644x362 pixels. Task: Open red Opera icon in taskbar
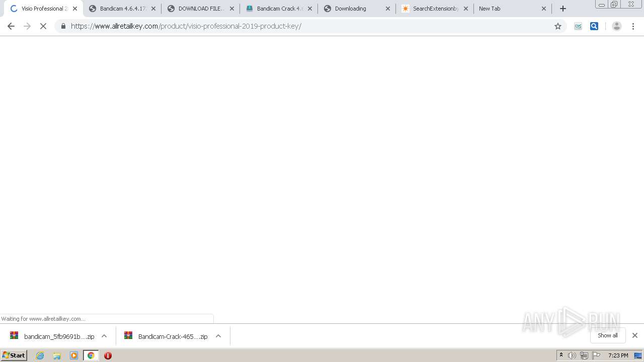coord(108,355)
